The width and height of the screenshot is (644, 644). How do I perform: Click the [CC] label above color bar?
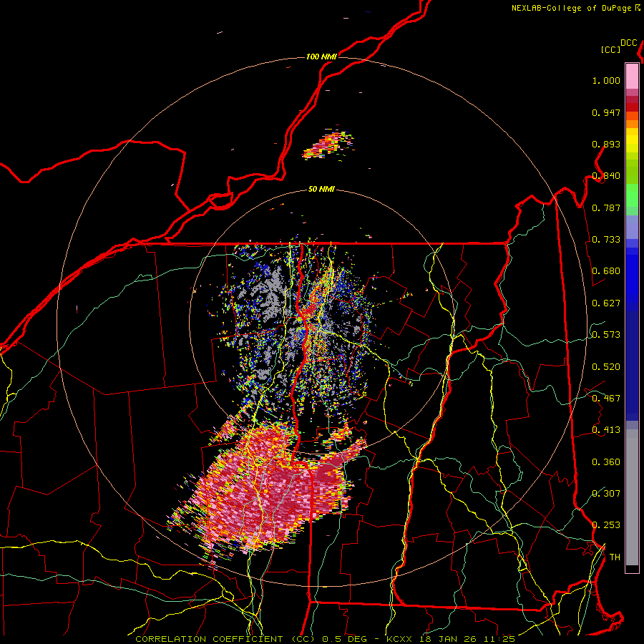[610, 49]
